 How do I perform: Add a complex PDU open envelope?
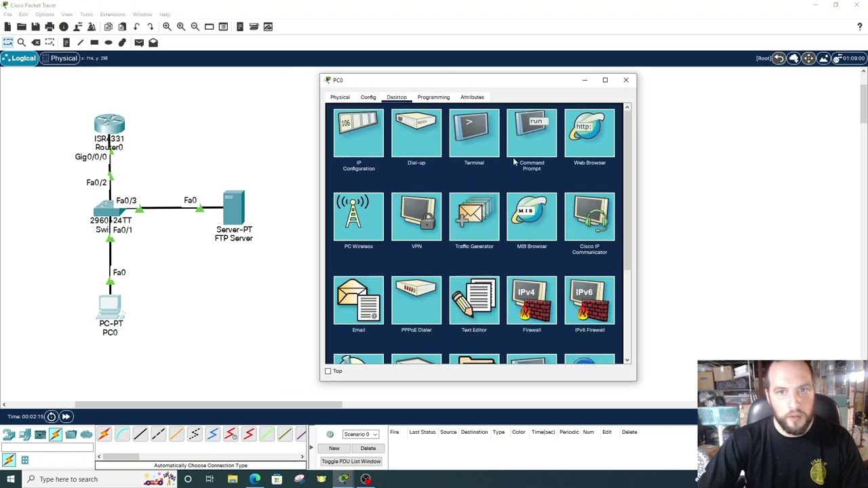[153, 42]
